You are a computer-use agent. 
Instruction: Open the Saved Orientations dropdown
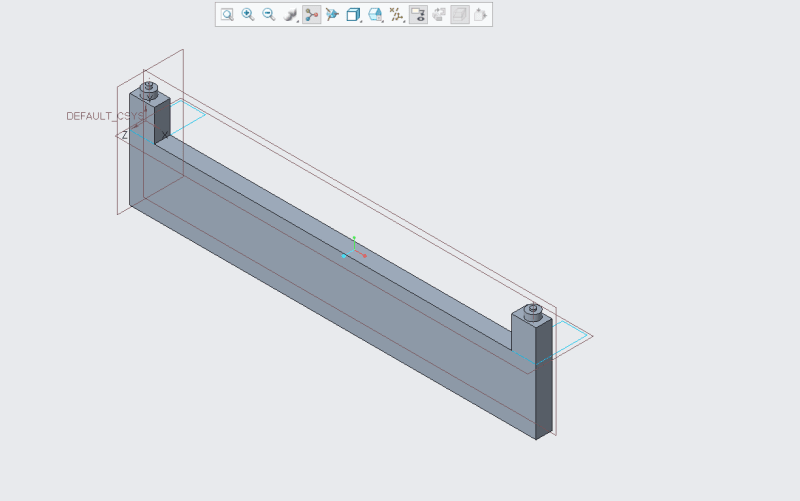tap(375, 15)
